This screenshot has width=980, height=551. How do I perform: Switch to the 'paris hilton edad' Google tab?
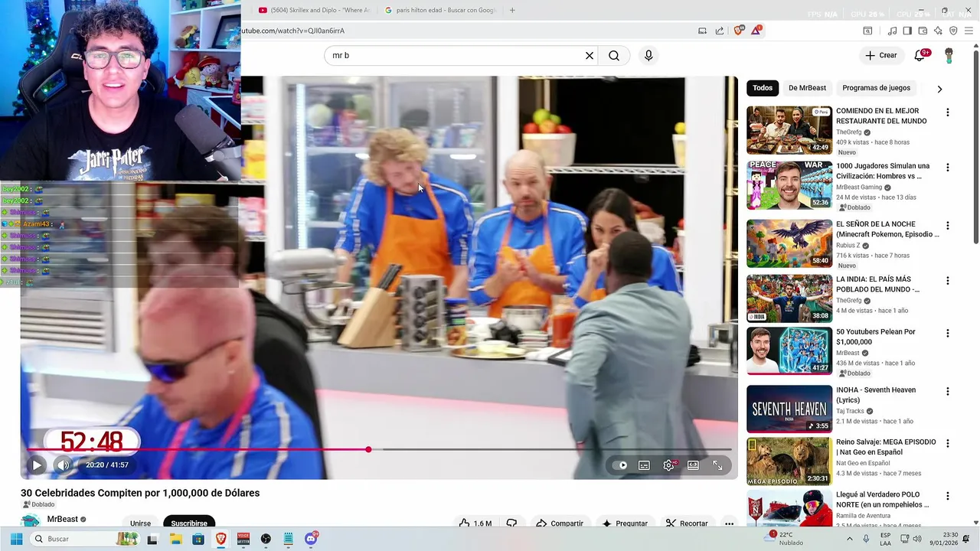[x=441, y=10]
